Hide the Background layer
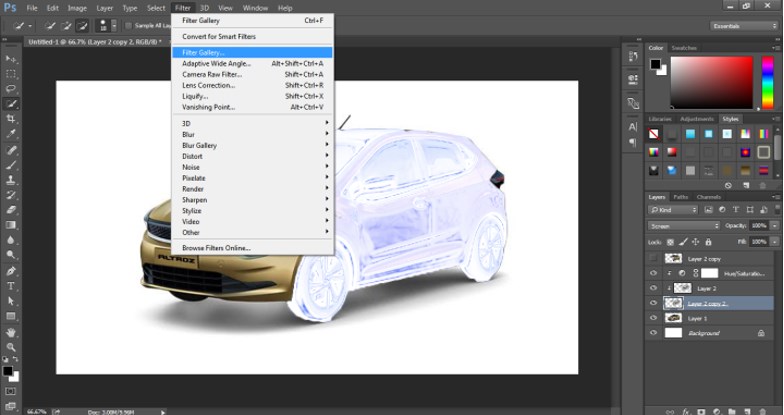The height and width of the screenshot is (415, 784). pyautogui.click(x=653, y=333)
